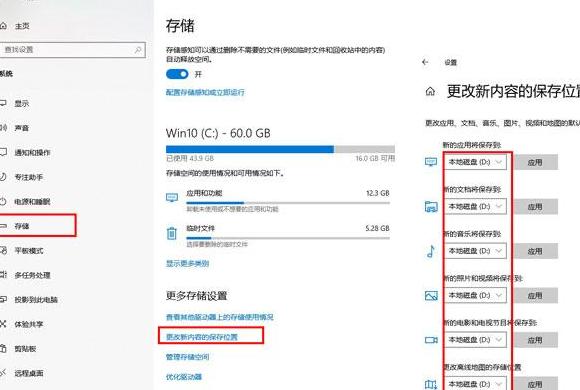Viewport: 580px width, 390px height.
Task: Select 投影到此电脑 projecting icon
Action: click(3, 299)
